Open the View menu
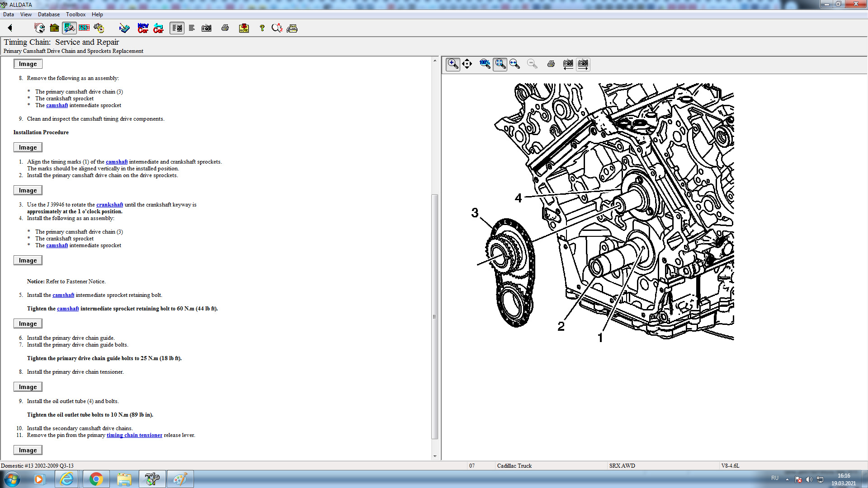 [26, 14]
